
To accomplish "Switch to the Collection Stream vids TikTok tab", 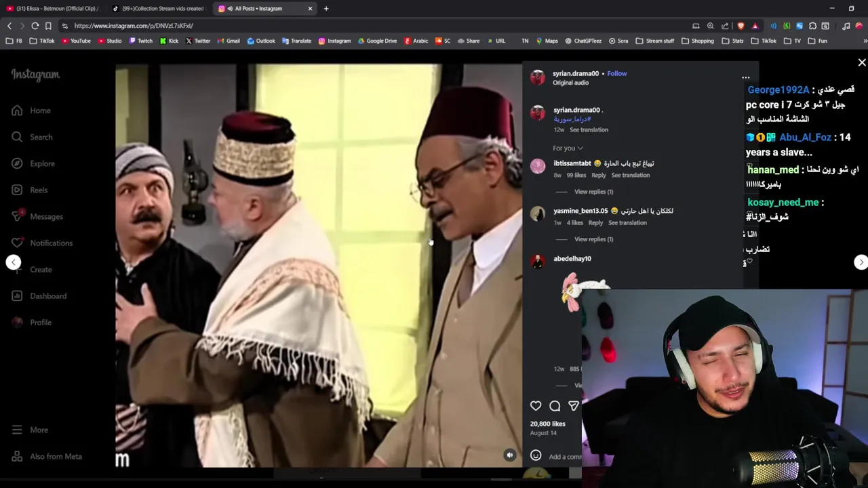I will click(159, 9).
